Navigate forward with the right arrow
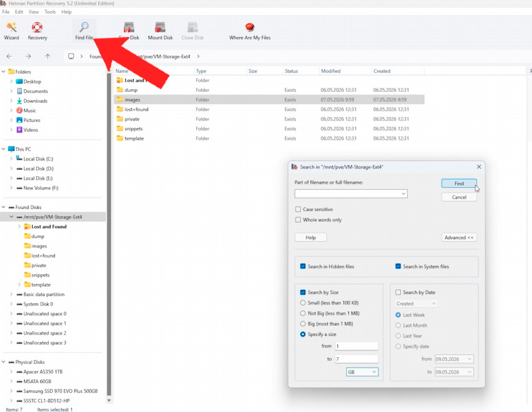The height and width of the screenshot is (412, 532). [29, 56]
